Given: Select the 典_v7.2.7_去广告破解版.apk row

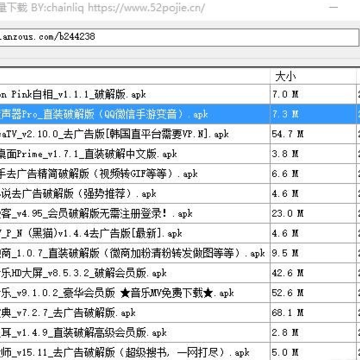Looking at the screenshot, I should click(x=180, y=313).
